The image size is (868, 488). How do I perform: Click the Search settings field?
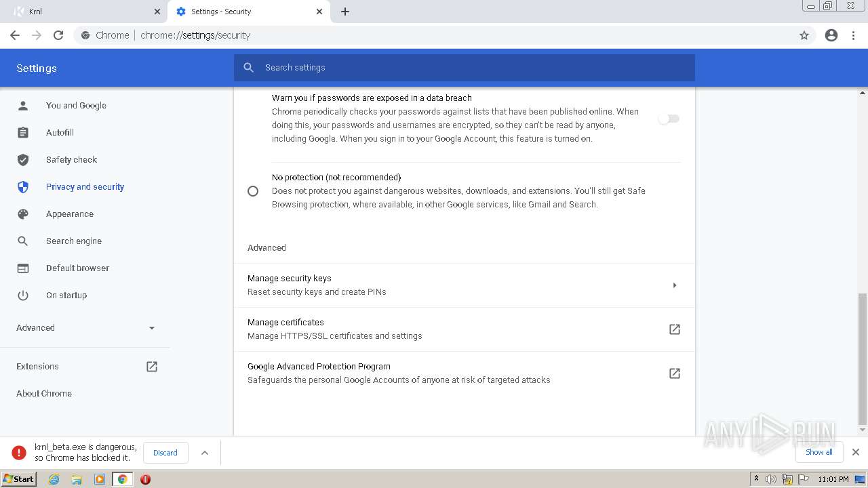tap(465, 68)
